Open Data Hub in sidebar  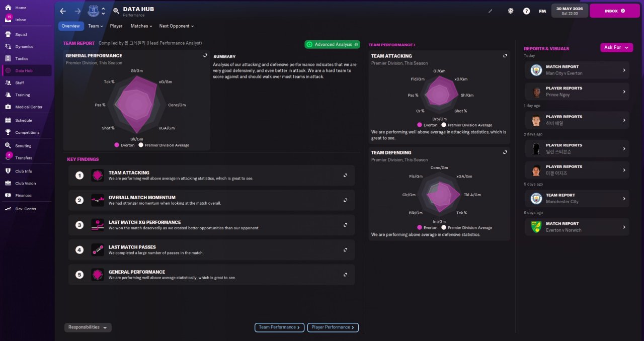tap(27, 70)
